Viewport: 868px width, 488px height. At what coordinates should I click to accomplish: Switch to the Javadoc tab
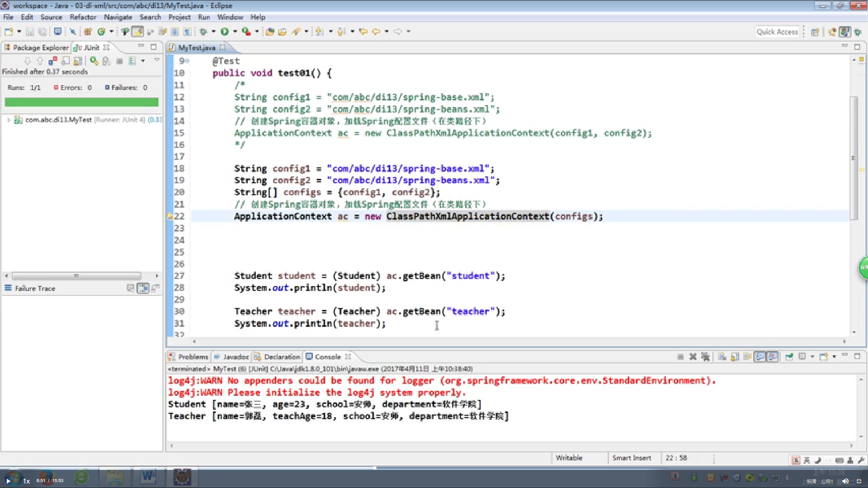click(x=231, y=357)
